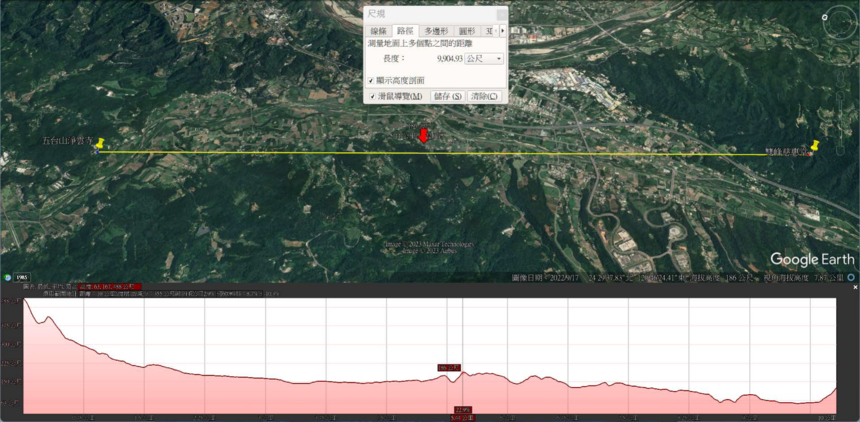860x422 pixels.
Task: Click the Google Earth logo
Action: coord(812,260)
